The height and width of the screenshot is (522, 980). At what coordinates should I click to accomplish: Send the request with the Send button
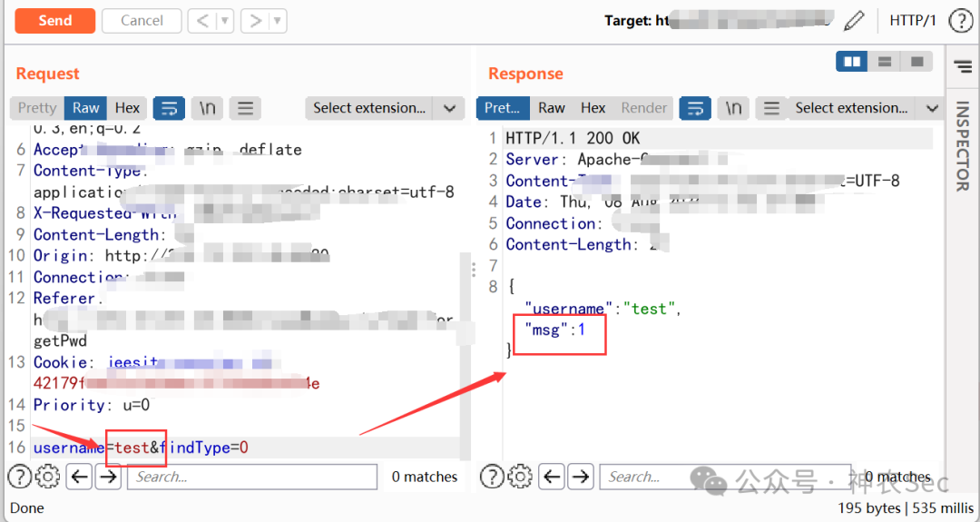55,21
